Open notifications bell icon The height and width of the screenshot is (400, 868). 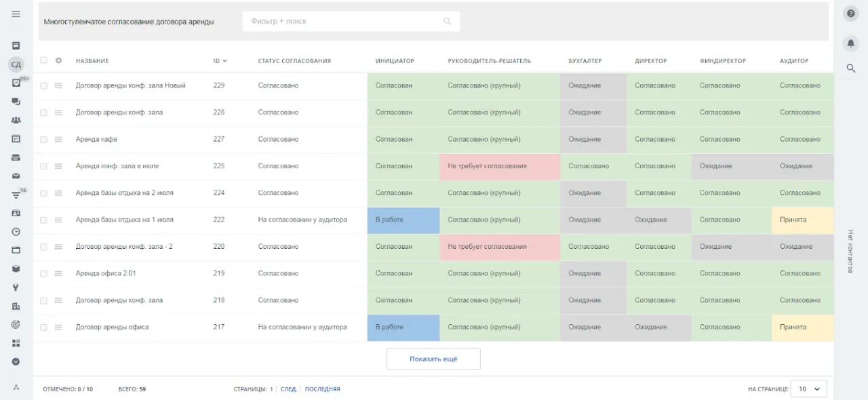[x=850, y=43]
